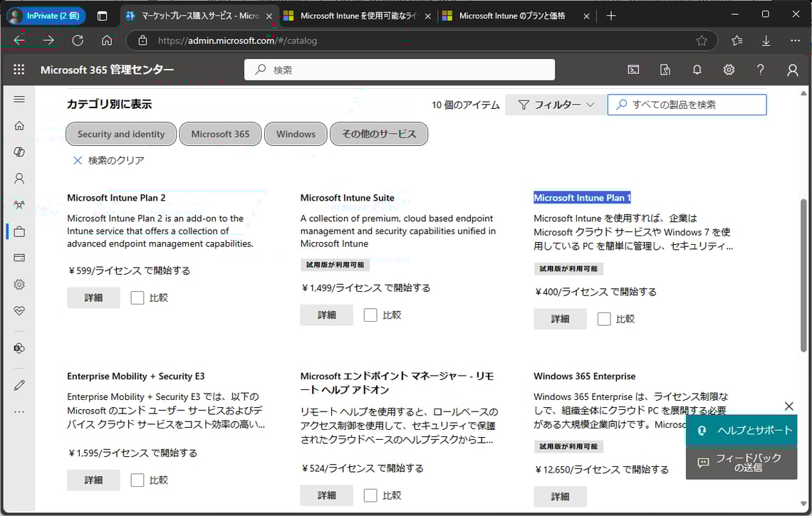Expand the ... more items in the sidebar
The width and height of the screenshot is (812, 516).
(19, 411)
